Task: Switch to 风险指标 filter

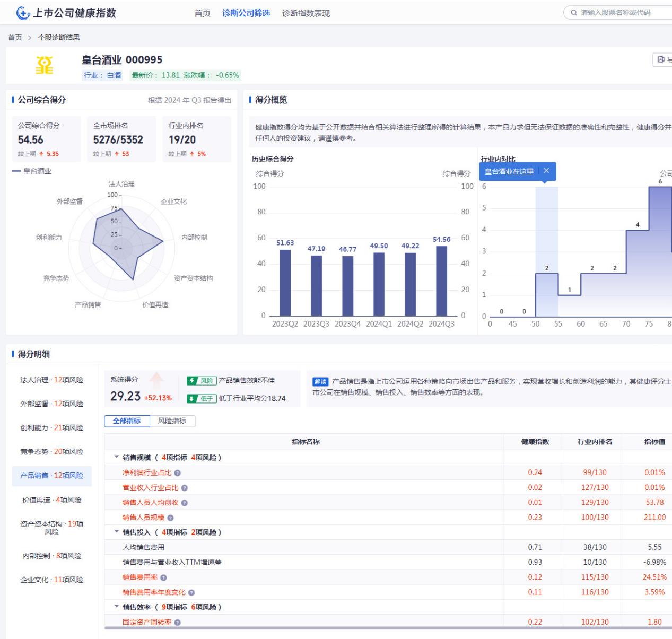Action: click(x=172, y=421)
